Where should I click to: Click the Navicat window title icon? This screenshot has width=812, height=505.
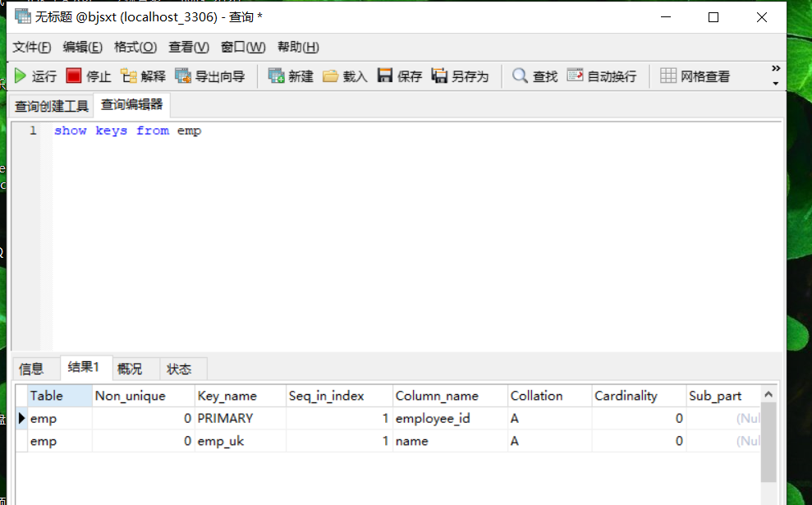pyautogui.click(x=22, y=16)
